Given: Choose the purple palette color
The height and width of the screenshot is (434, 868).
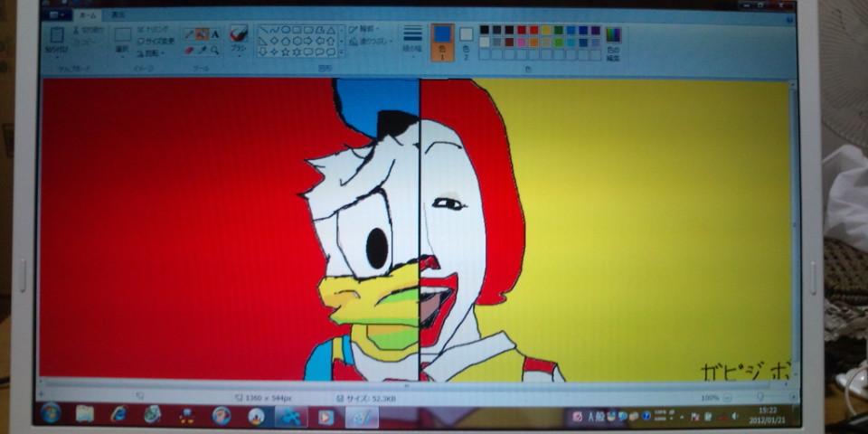Looking at the screenshot, I should 596,30.
